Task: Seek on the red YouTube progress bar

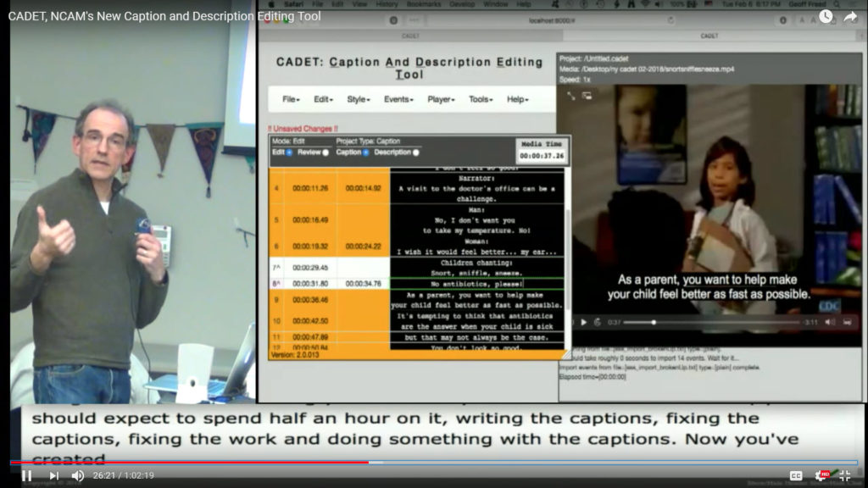Action: (433, 462)
